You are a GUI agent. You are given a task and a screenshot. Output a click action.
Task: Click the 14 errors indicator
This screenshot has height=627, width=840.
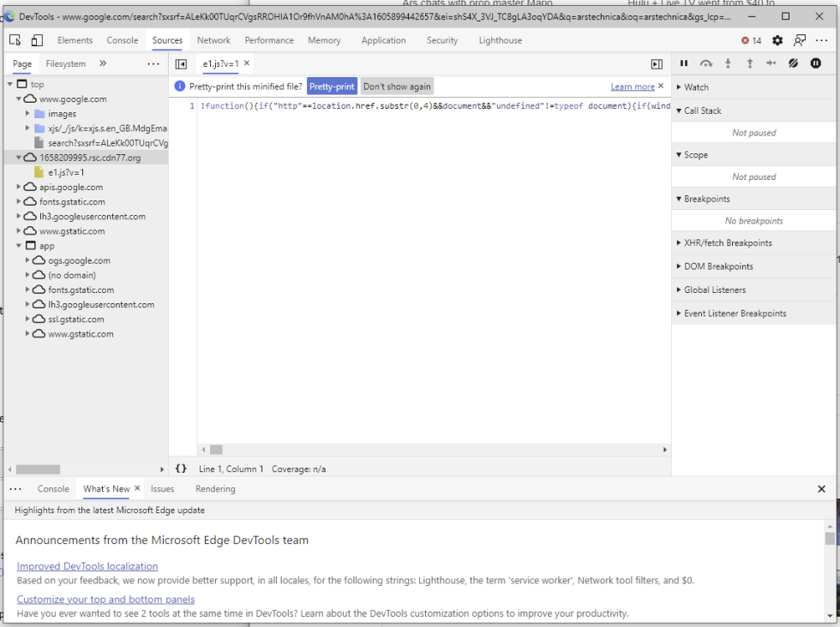point(751,39)
